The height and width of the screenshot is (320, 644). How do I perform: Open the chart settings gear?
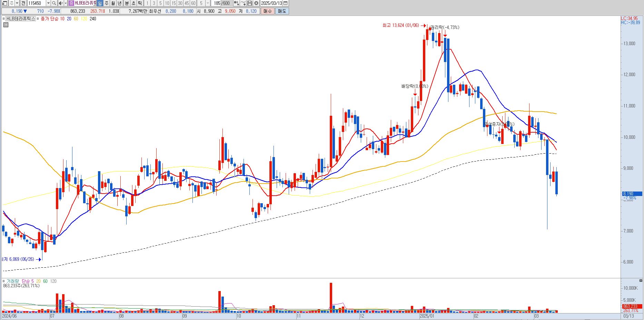click(x=256, y=3)
